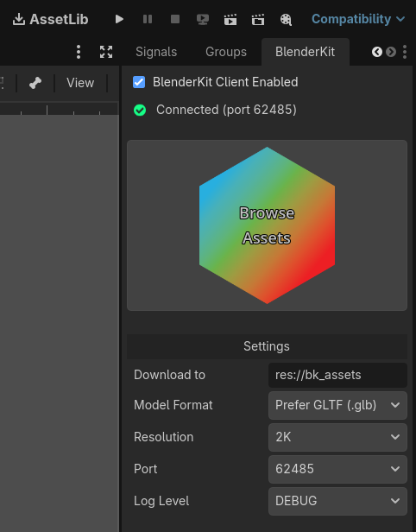Screen dimensions: 416x532
Task: Switch to the Groups tab
Action: pyautogui.click(x=226, y=52)
